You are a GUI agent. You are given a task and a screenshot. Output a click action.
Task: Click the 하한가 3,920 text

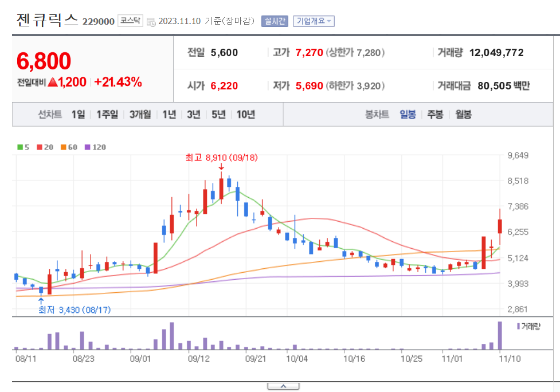[355, 86]
